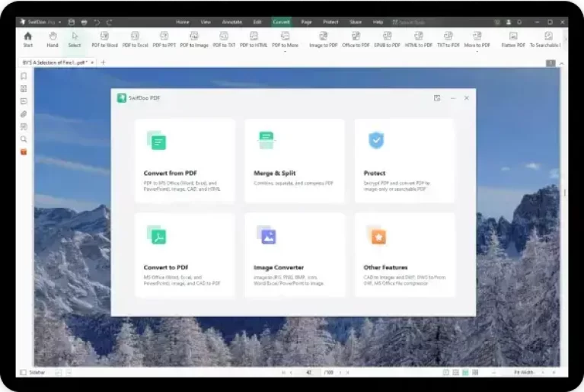
Task: Open the Image to PDF tool
Action: coord(324,40)
